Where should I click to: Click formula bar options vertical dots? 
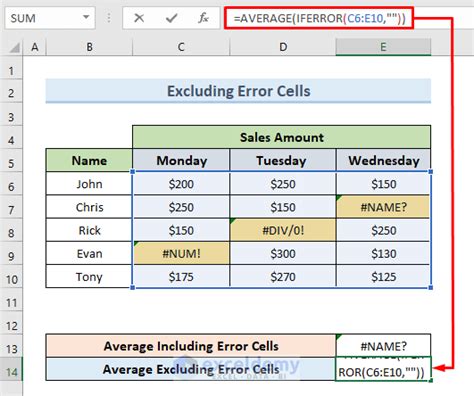click(109, 18)
